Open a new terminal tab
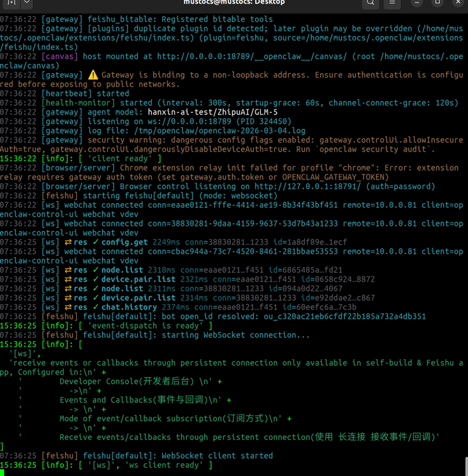 pos(11,2)
